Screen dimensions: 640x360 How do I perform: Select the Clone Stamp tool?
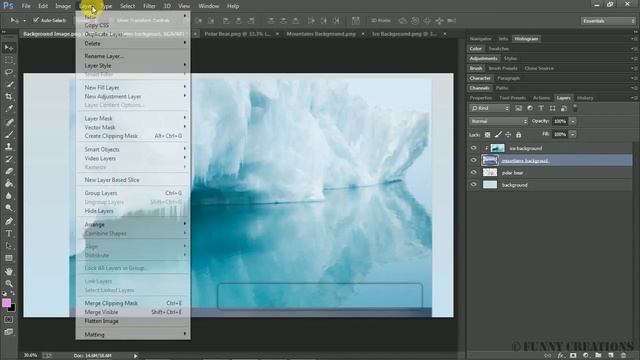click(9, 147)
